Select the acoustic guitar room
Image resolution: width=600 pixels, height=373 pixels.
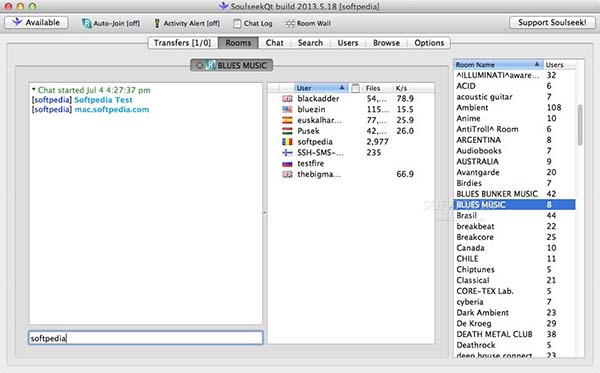coord(514,97)
